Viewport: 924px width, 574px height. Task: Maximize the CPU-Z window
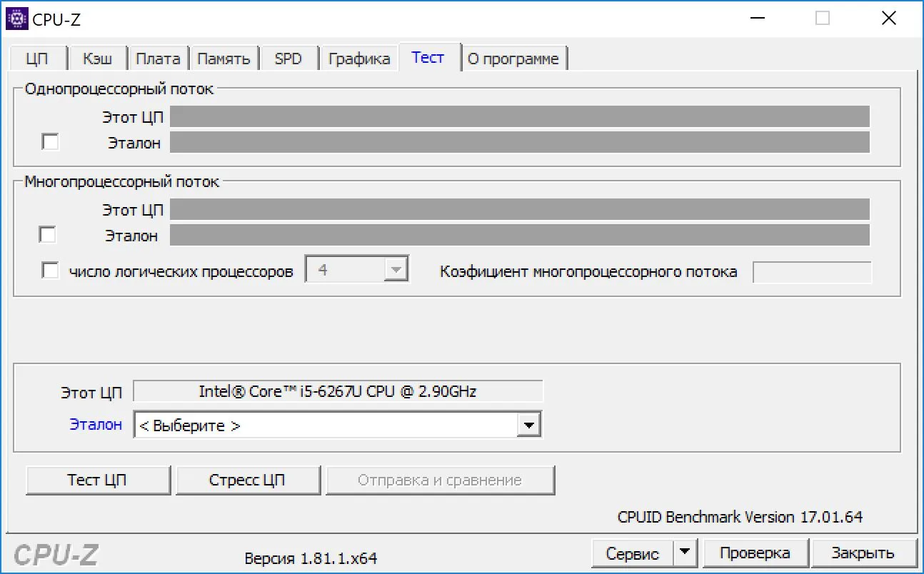[x=823, y=19]
